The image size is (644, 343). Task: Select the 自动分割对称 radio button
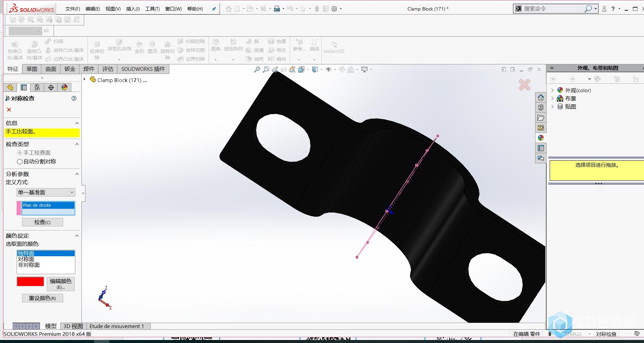click(x=20, y=162)
